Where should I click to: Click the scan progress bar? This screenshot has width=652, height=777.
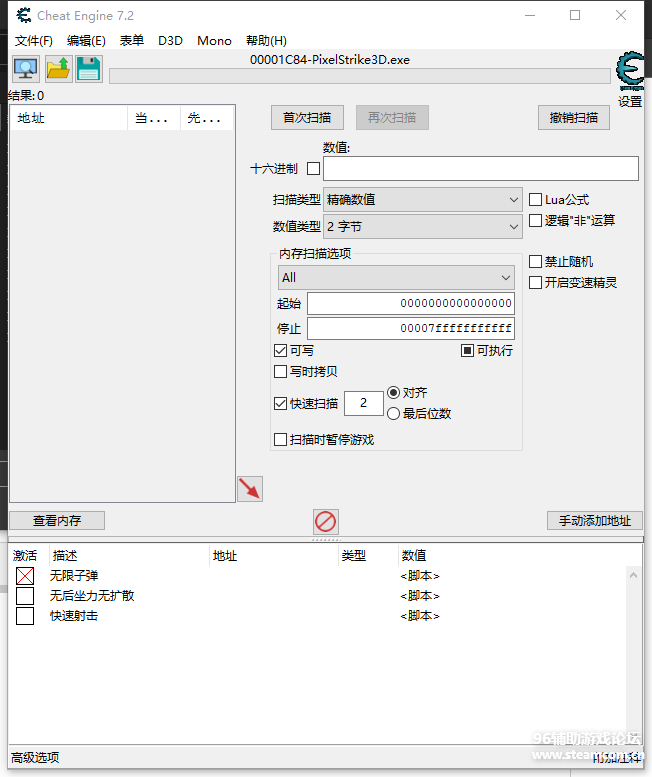360,76
